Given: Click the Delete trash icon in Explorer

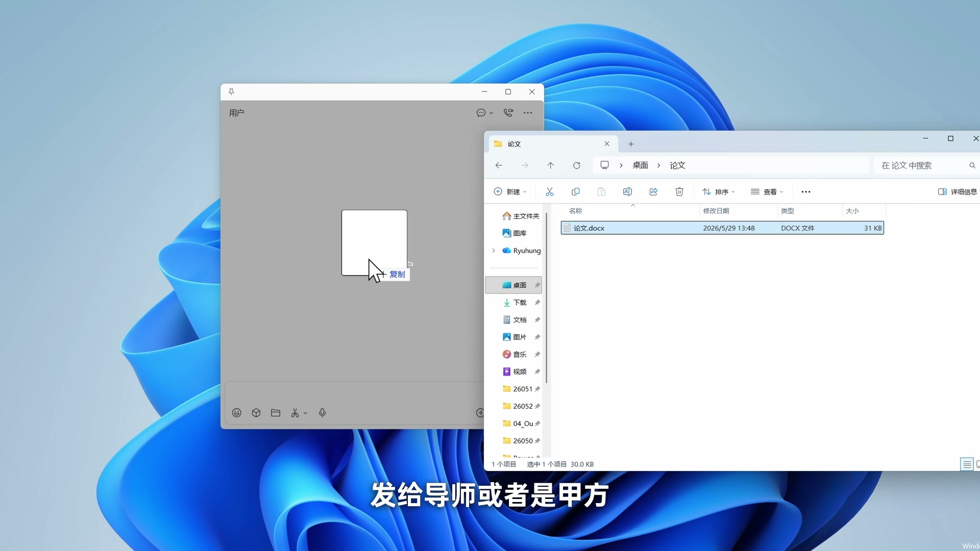Looking at the screenshot, I should pos(679,192).
